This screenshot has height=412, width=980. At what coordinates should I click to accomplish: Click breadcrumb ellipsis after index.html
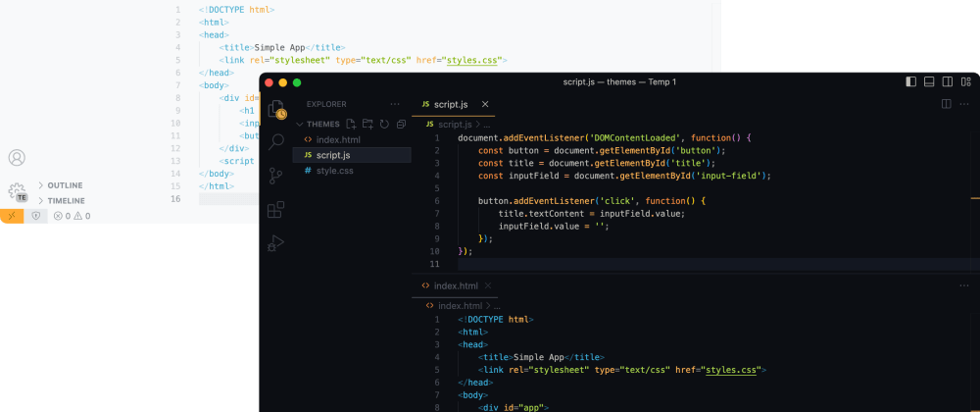point(497,306)
